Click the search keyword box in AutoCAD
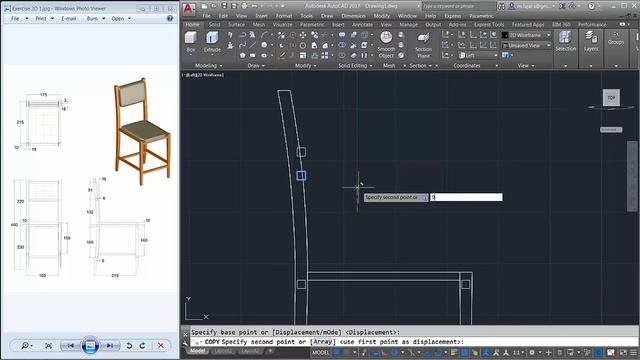The height and width of the screenshot is (360, 640). pyautogui.click(x=458, y=6)
